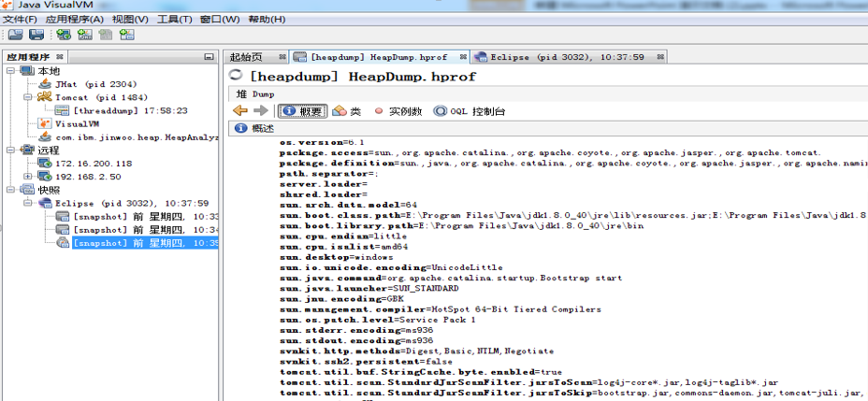Expand the 192.168.2.50 host node
Image resolution: width=868 pixels, height=401 pixels.
coord(28,177)
